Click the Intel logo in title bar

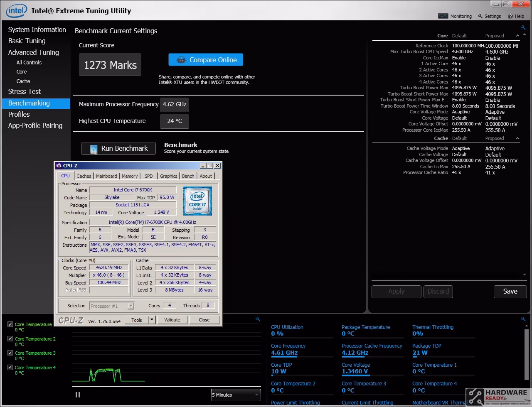click(17, 11)
